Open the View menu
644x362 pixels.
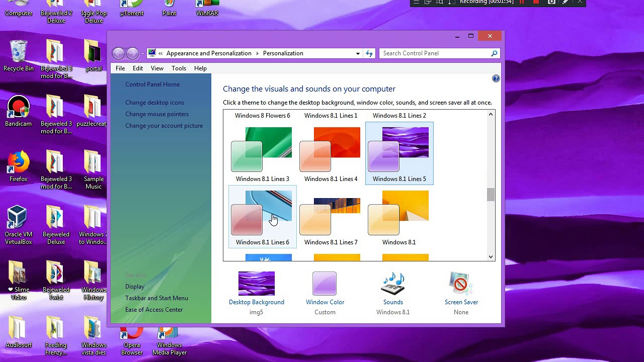(x=157, y=68)
